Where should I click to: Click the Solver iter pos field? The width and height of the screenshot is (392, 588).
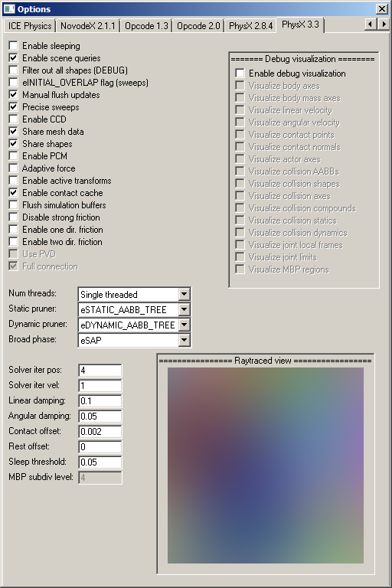[100, 370]
